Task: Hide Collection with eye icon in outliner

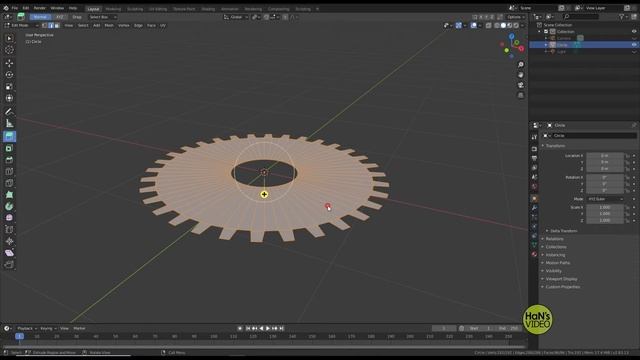Action: [x=634, y=31]
